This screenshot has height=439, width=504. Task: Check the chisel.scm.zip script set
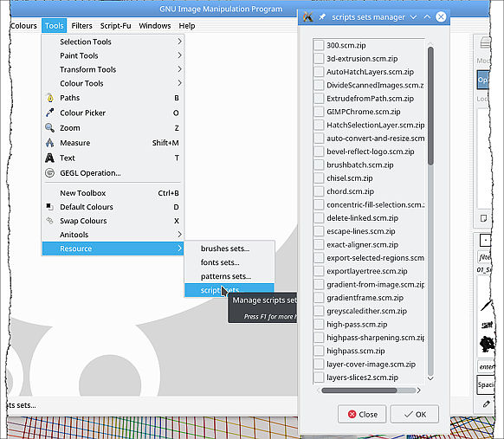click(x=319, y=178)
